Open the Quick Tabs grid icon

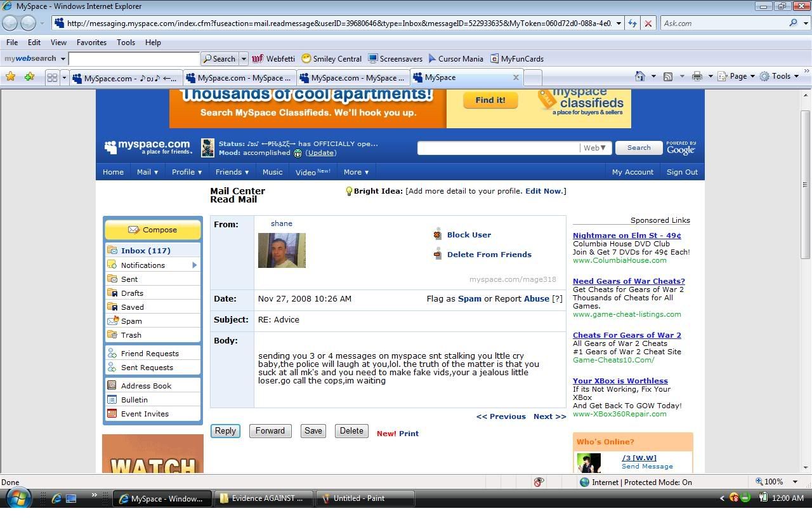coord(52,77)
